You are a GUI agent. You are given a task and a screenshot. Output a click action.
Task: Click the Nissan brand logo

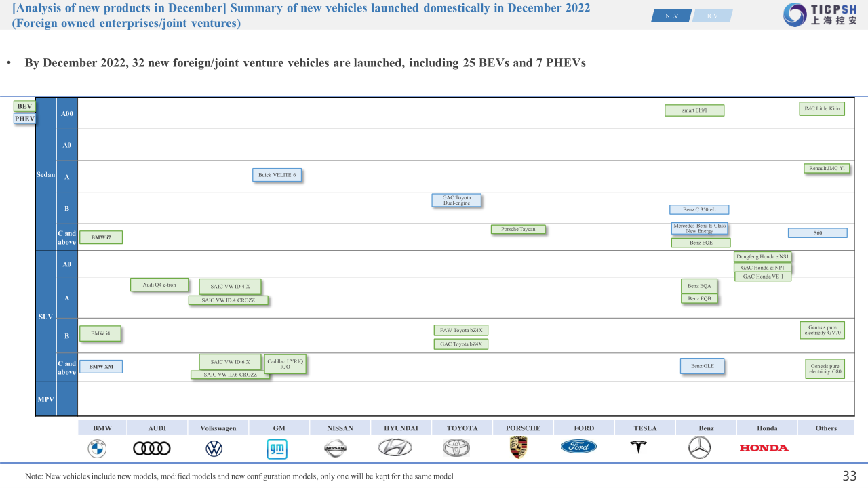[x=335, y=448]
